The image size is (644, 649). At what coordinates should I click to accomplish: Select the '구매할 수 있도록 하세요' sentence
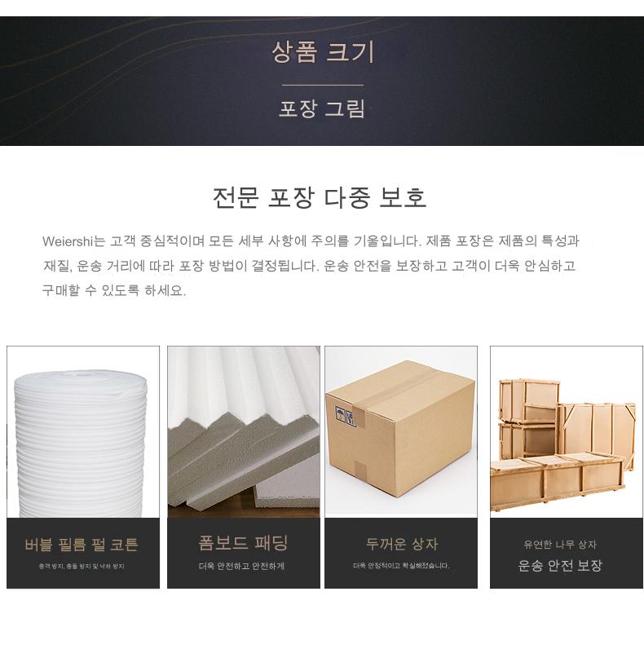pos(114,290)
